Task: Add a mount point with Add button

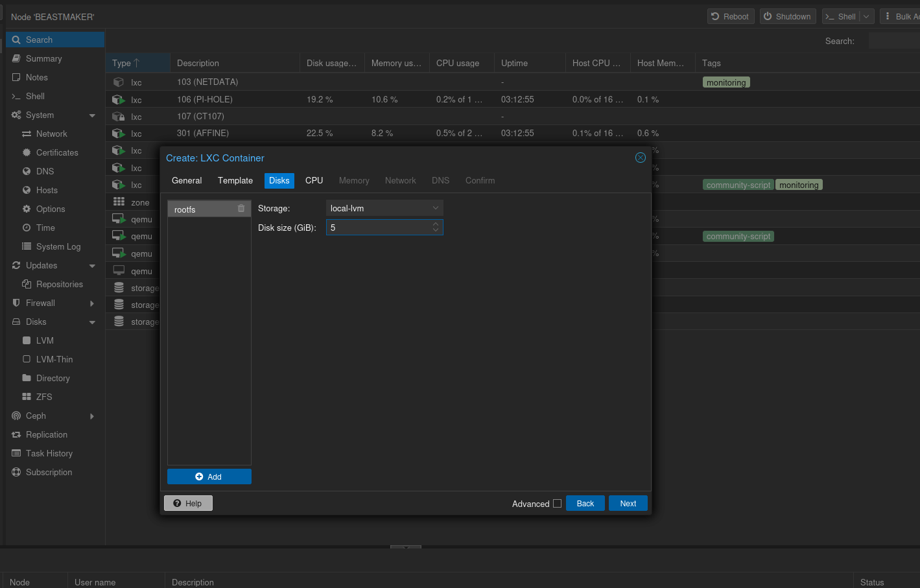Action: pos(209,476)
